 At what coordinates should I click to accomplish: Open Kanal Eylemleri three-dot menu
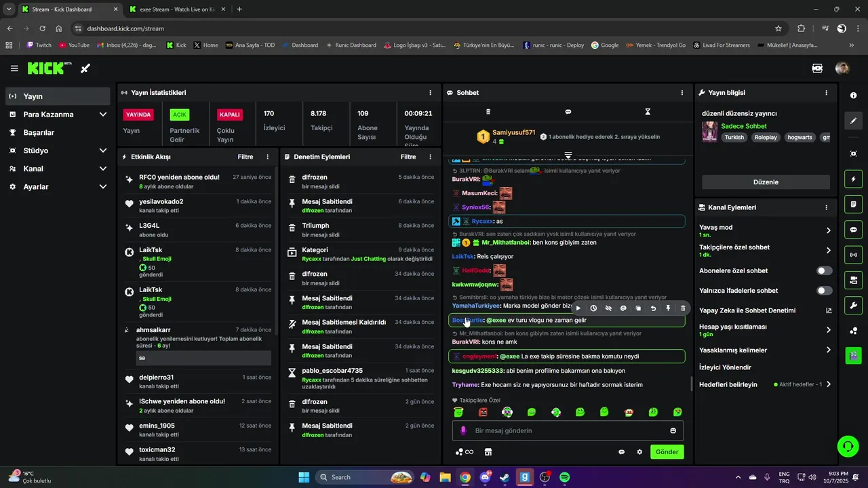point(826,207)
